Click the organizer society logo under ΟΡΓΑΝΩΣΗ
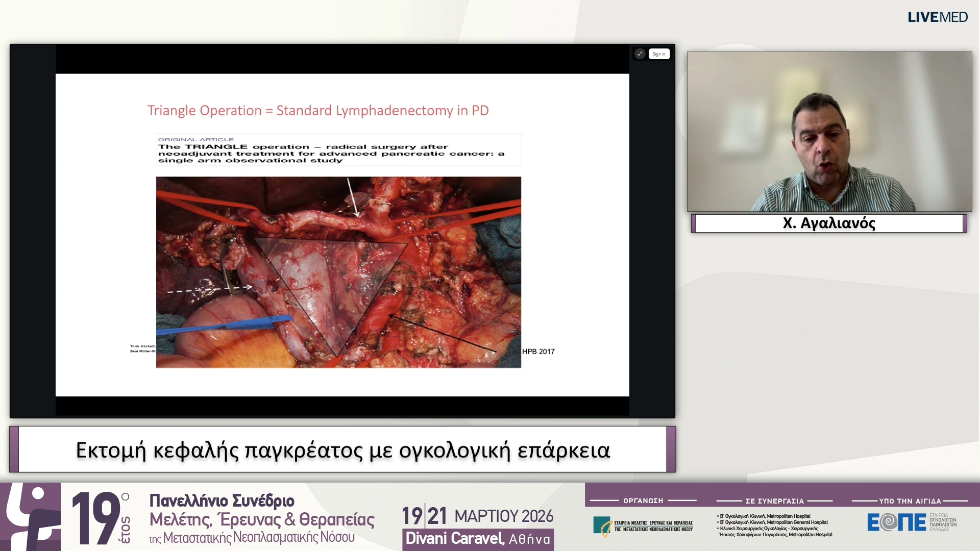The height and width of the screenshot is (551, 980). pos(643,526)
